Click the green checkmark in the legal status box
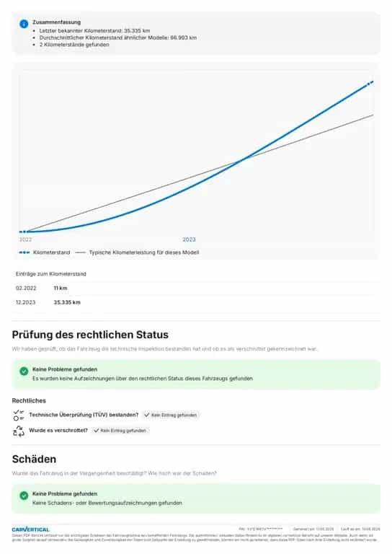Image resolution: width=392 pixels, height=554 pixels. pos(24,371)
